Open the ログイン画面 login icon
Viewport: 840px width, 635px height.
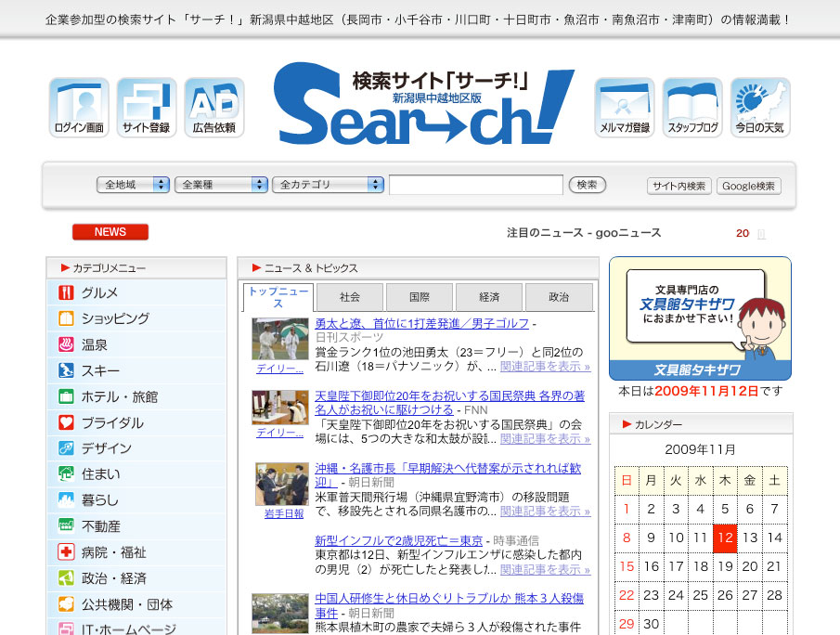point(79,108)
